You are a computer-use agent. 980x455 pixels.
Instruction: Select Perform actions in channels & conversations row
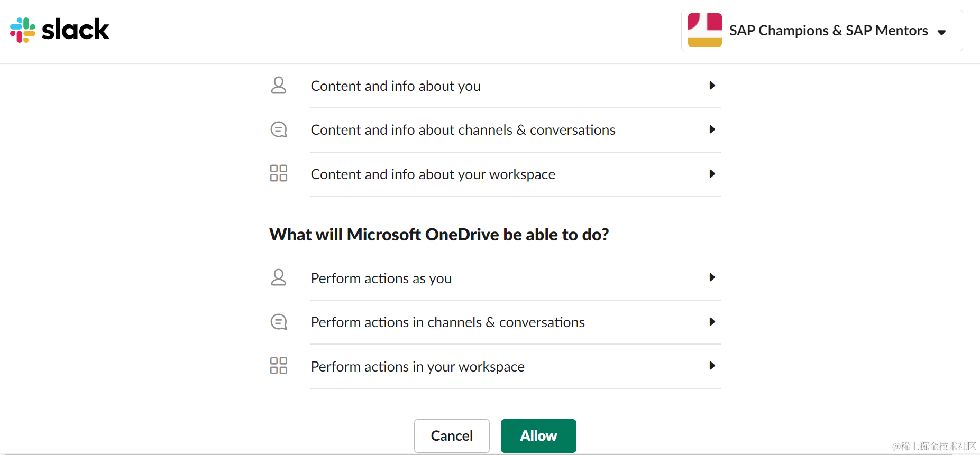click(x=495, y=322)
